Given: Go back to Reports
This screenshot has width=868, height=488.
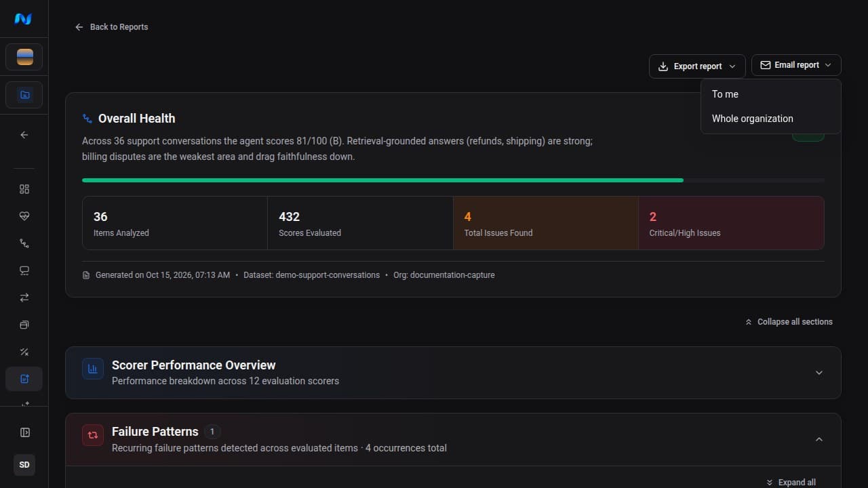Looking at the screenshot, I should 111,27.
